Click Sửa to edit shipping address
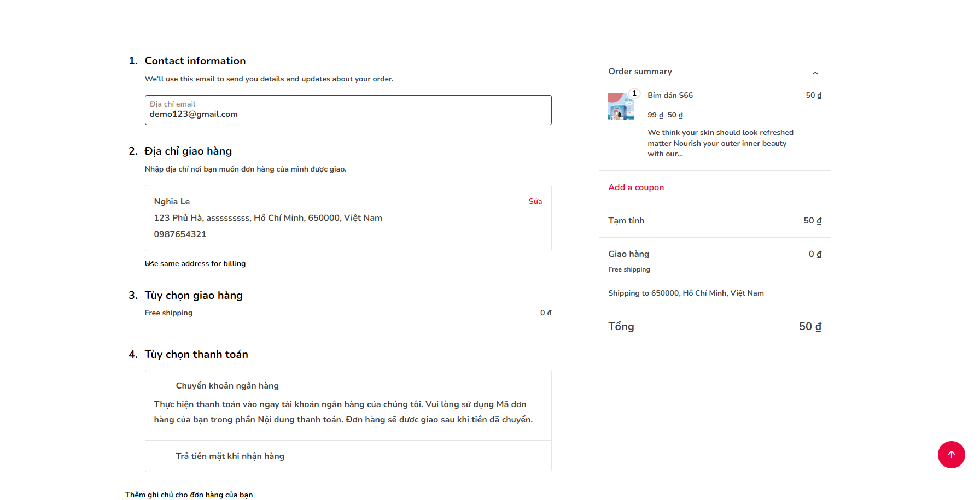 (x=535, y=202)
